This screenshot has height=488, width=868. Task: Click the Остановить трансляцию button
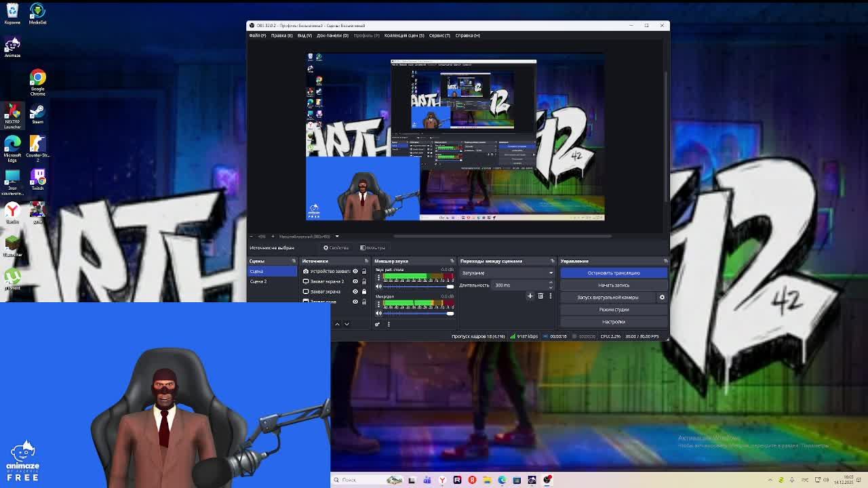(x=614, y=273)
